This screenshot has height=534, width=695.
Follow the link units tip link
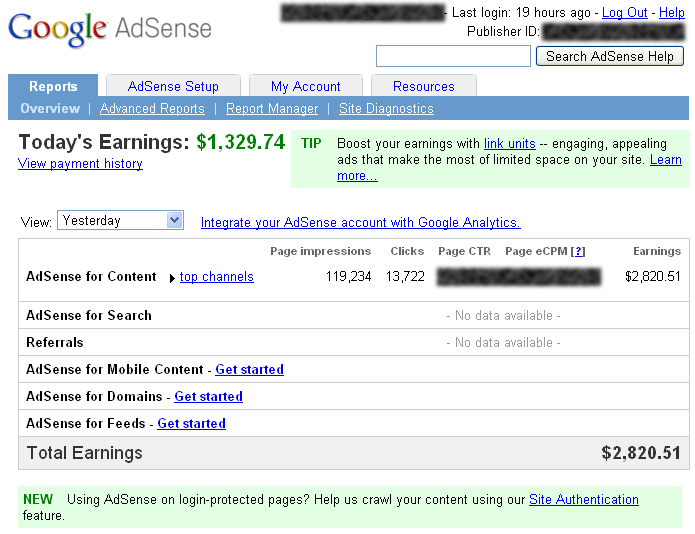coord(510,144)
